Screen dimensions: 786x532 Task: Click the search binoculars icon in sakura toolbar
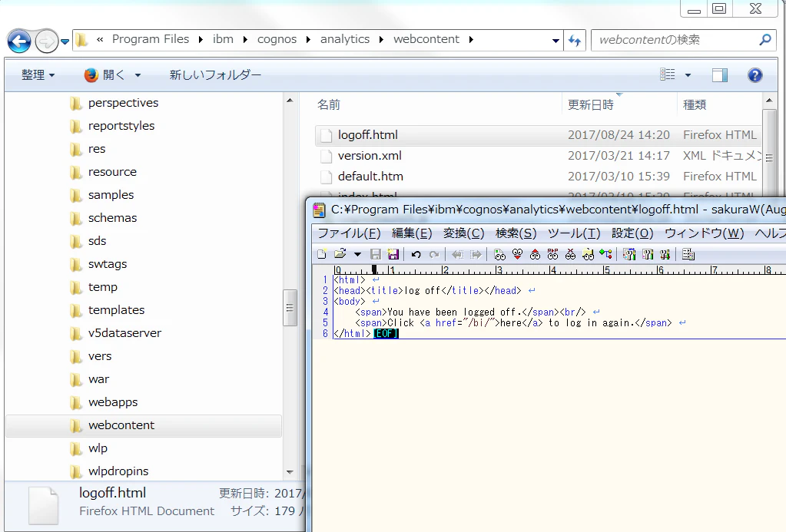tap(499, 254)
